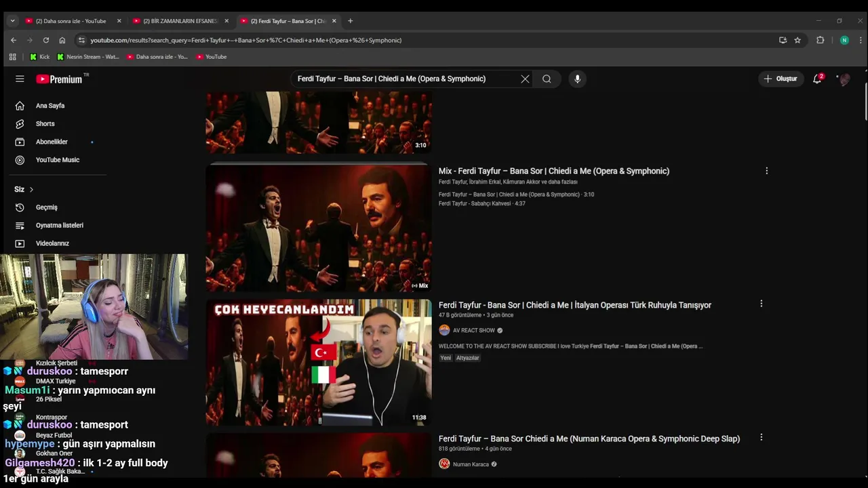Go back with browser back arrow
The height and width of the screenshot is (488, 868).
13,40
